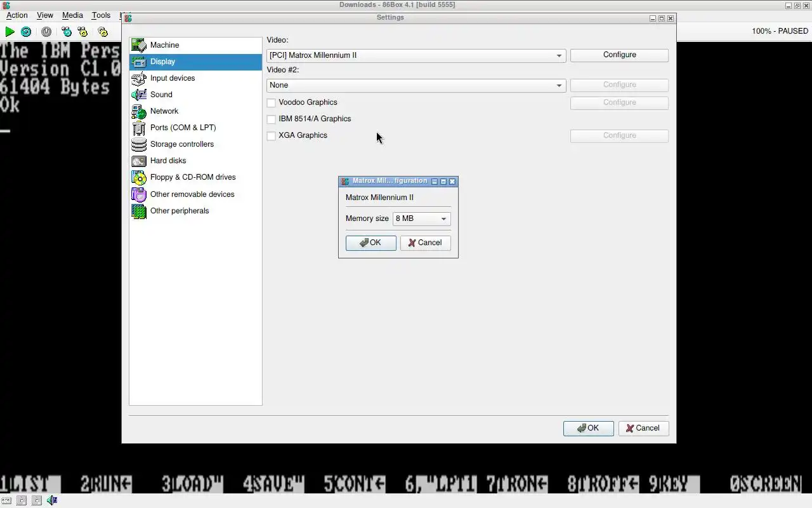Click Cancel in the Settings window
This screenshot has width=812, height=508.
(x=643, y=428)
